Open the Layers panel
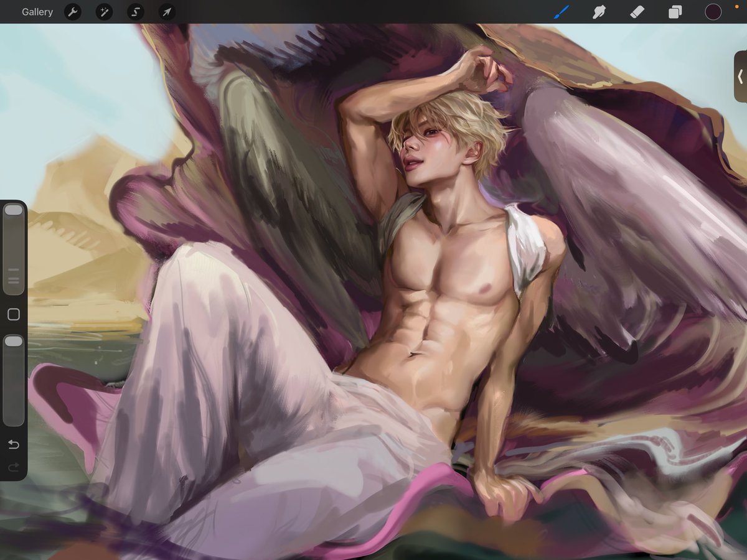The image size is (747, 560). point(675,12)
